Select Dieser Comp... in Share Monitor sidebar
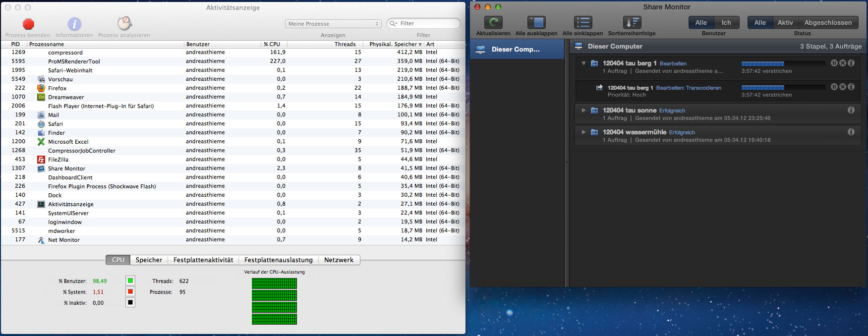This screenshot has width=868, height=336. pyautogui.click(x=517, y=49)
